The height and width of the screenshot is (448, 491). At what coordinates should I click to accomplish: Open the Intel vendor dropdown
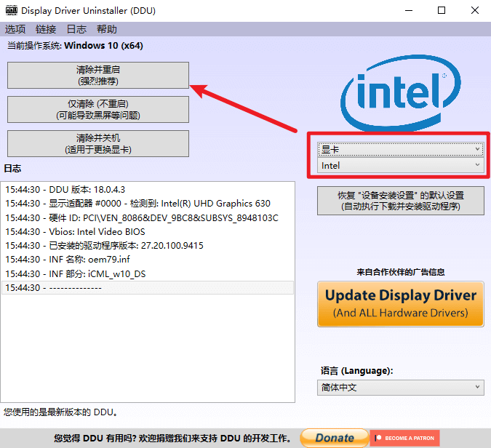point(401,165)
